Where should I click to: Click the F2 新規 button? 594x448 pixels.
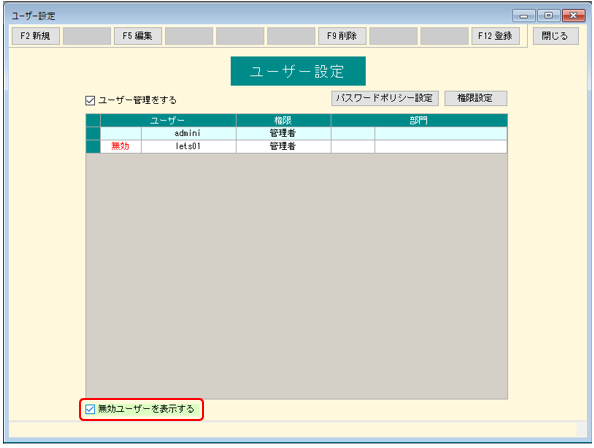[x=36, y=36]
